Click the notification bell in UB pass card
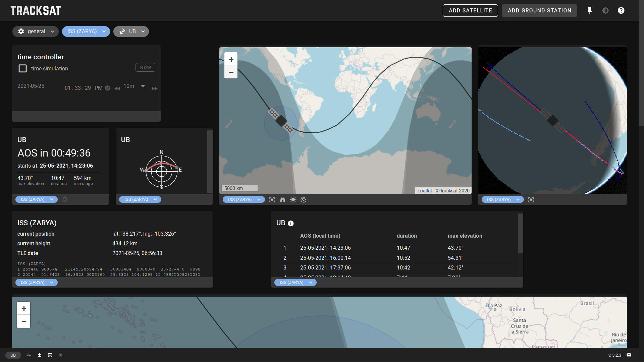644x362 pixels. pyautogui.click(x=65, y=199)
